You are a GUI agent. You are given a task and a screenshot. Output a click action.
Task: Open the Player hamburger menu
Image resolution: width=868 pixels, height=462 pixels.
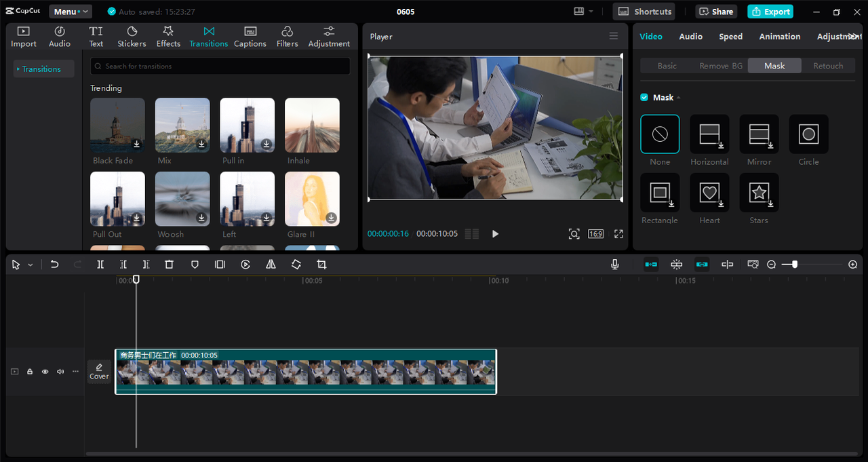614,36
